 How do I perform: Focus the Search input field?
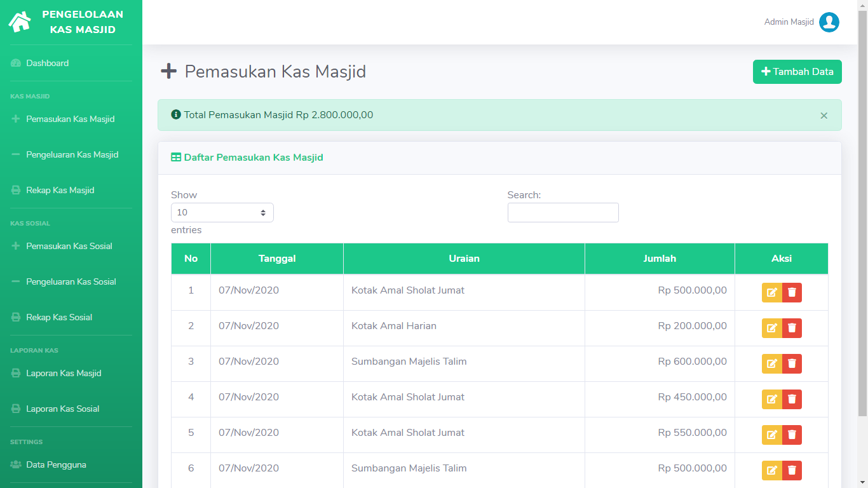coord(563,213)
